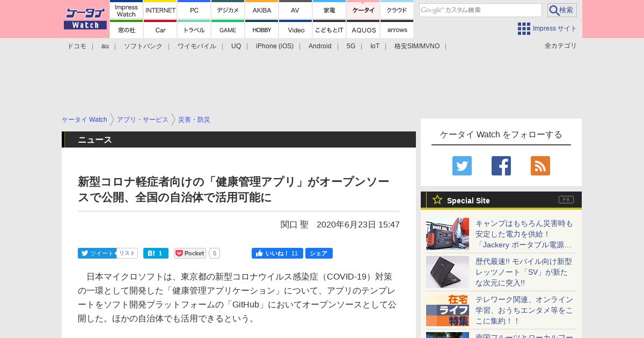The image size is (644, 338).
Task: Go to the UQ category
Action: (236, 46)
